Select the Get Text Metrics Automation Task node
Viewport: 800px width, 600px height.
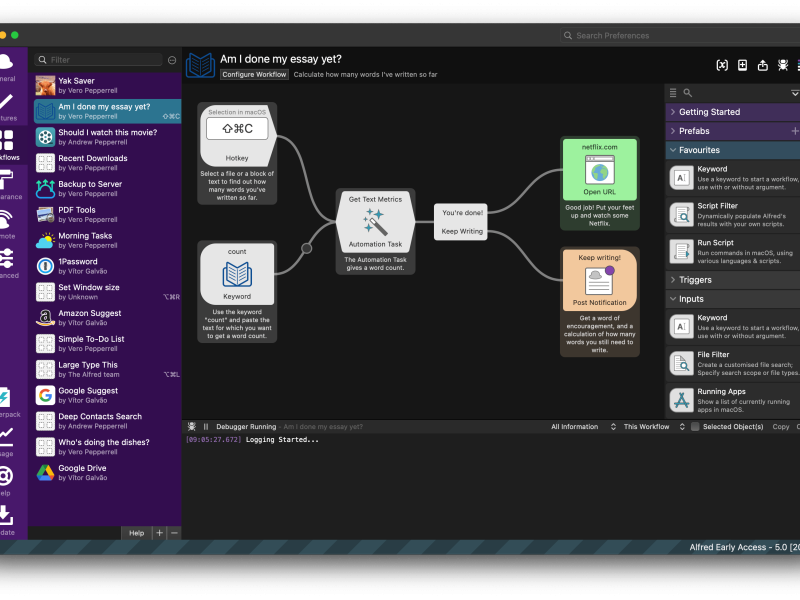tap(376, 222)
